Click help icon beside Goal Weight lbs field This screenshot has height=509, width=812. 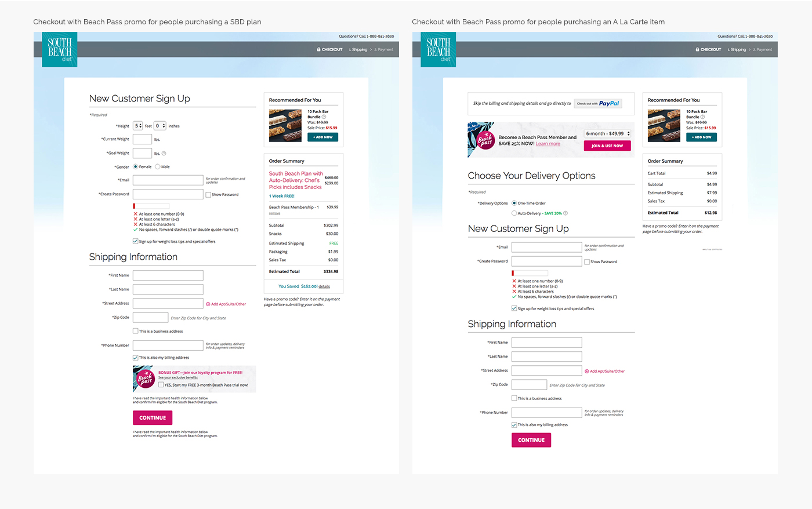164,154
